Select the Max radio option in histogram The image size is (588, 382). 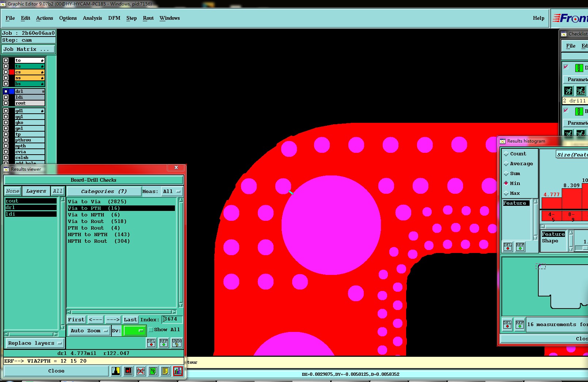pyautogui.click(x=506, y=193)
